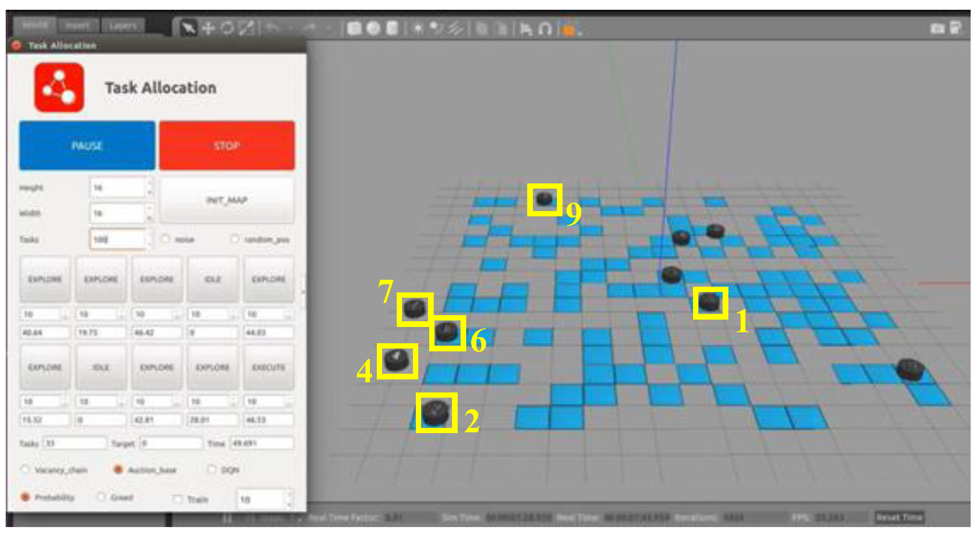The image size is (980, 536).
Task: Click the INIT_MAP button
Action: click(x=227, y=200)
